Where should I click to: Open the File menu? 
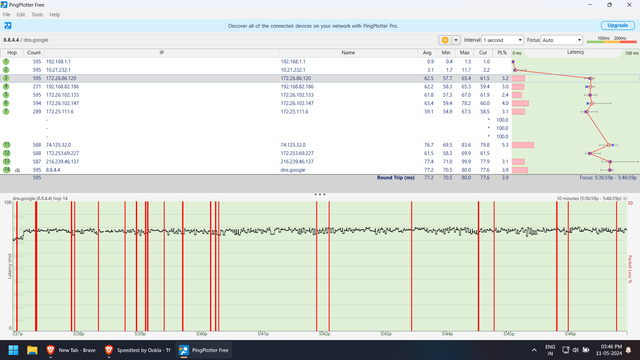(x=7, y=15)
